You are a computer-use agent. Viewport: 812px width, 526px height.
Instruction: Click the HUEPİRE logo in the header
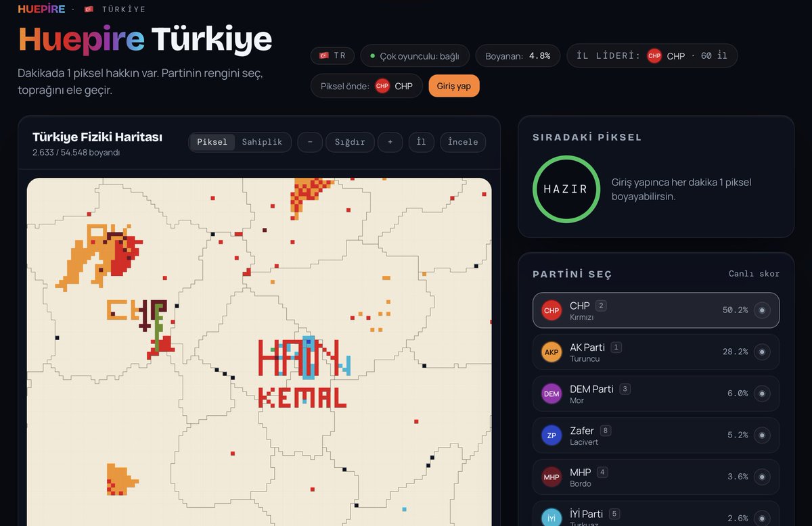point(41,9)
